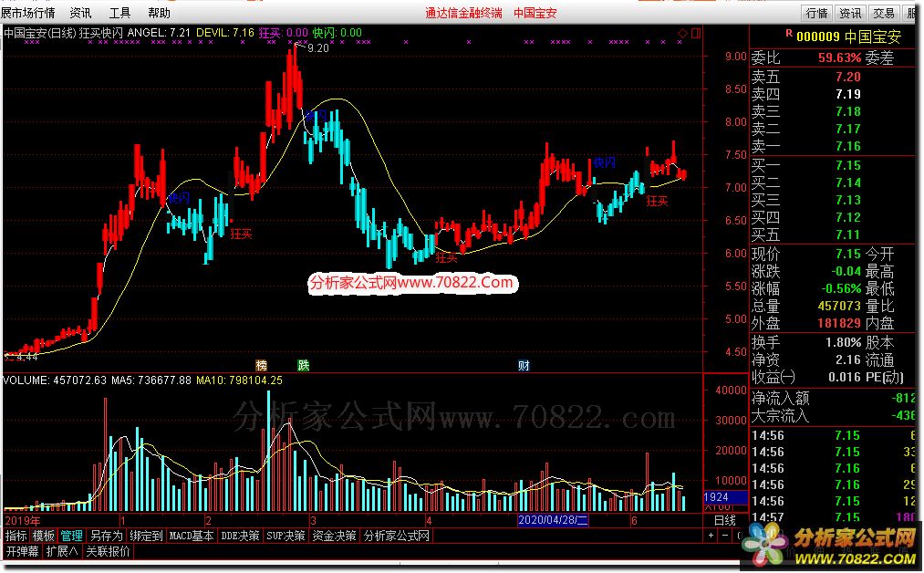Screen dimensions: 924x573
Task: Click the 外盘 value 181829
Action: point(839,324)
